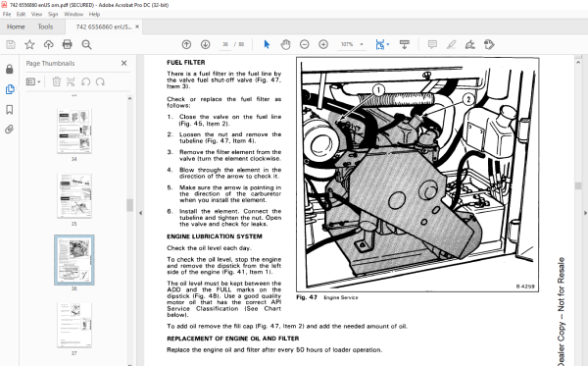The image size is (588, 366).
Task: Go to previous page arrow icon
Action: (x=186, y=44)
